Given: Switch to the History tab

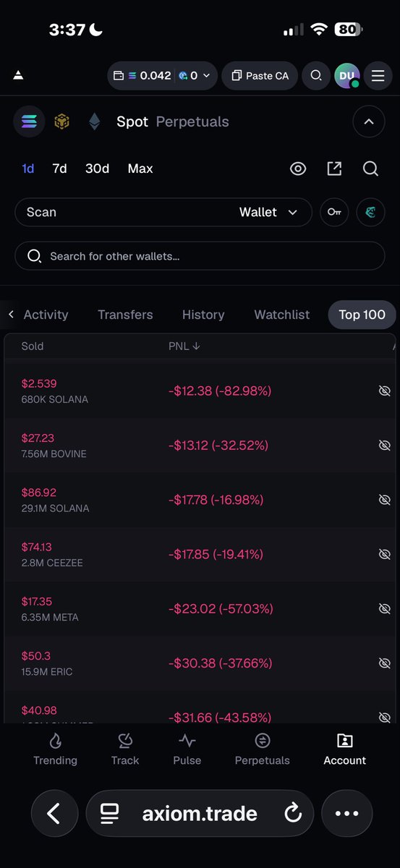Looking at the screenshot, I should click(x=203, y=315).
